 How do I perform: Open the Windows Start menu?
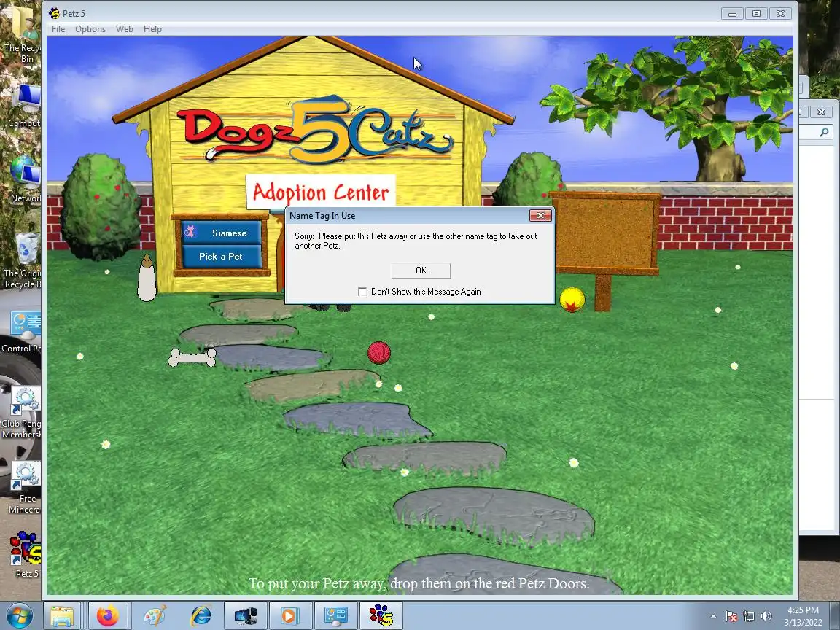(x=19, y=616)
